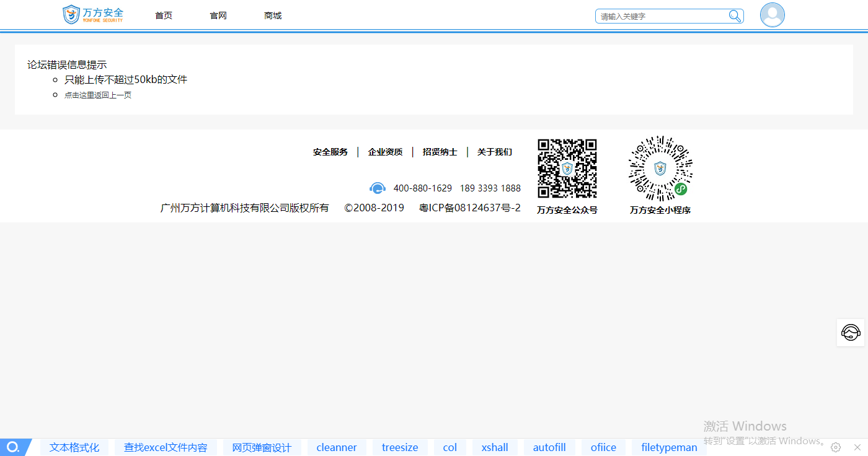Click 点击这里返回上一页 link
Image resolution: width=868 pixels, height=456 pixels.
click(98, 95)
